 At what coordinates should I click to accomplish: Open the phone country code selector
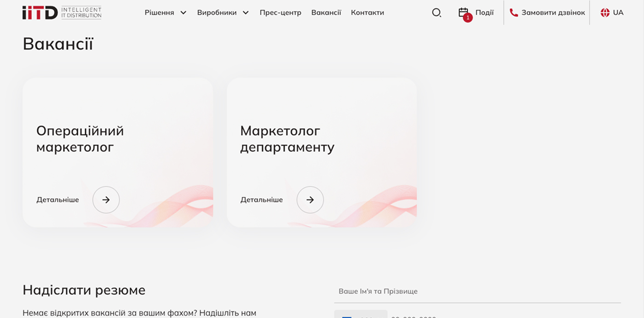pyautogui.click(x=361, y=315)
